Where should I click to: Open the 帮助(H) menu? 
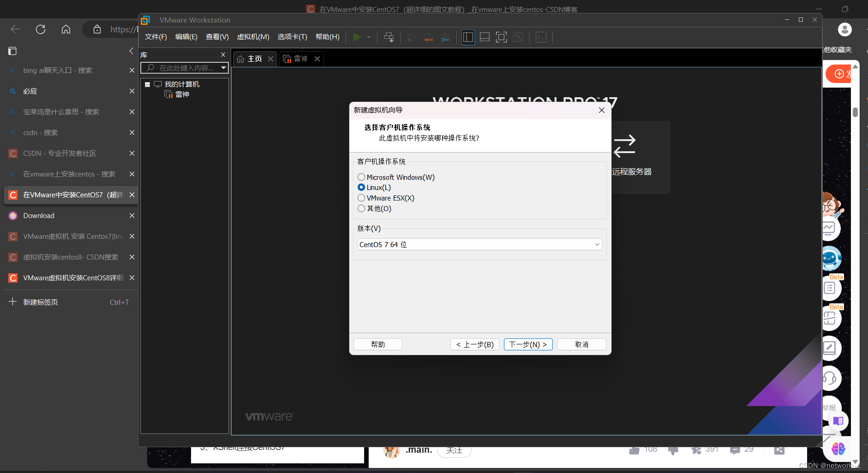tap(328, 37)
